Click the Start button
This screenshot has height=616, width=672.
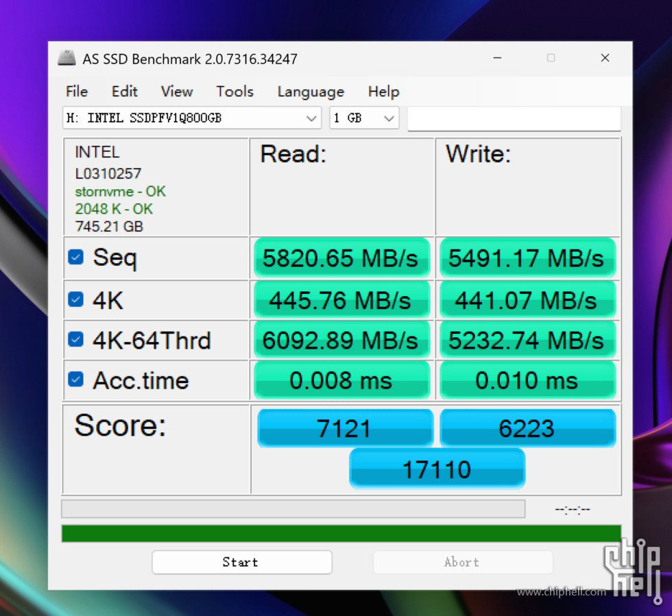pos(241,562)
